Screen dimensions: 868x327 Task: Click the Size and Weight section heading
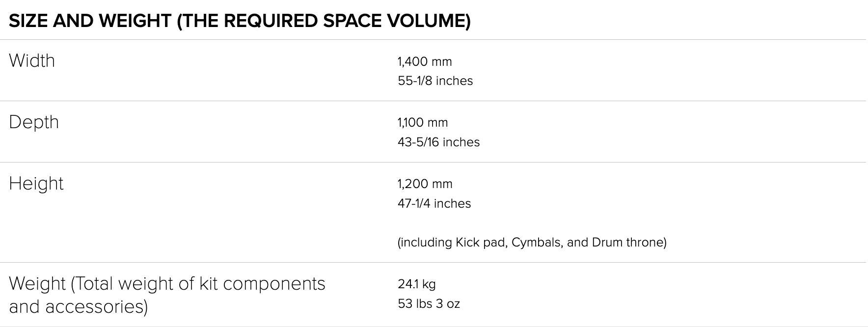point(240,21)
